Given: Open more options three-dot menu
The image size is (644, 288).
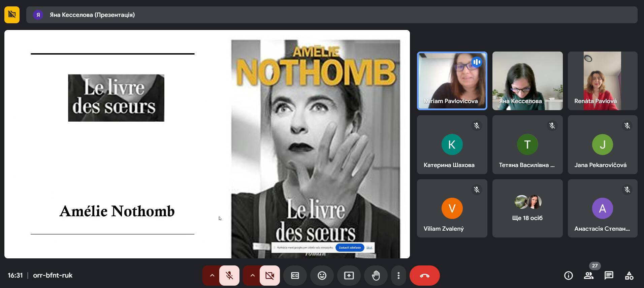Looking at the screenshot, I should (x=398, y=276).
